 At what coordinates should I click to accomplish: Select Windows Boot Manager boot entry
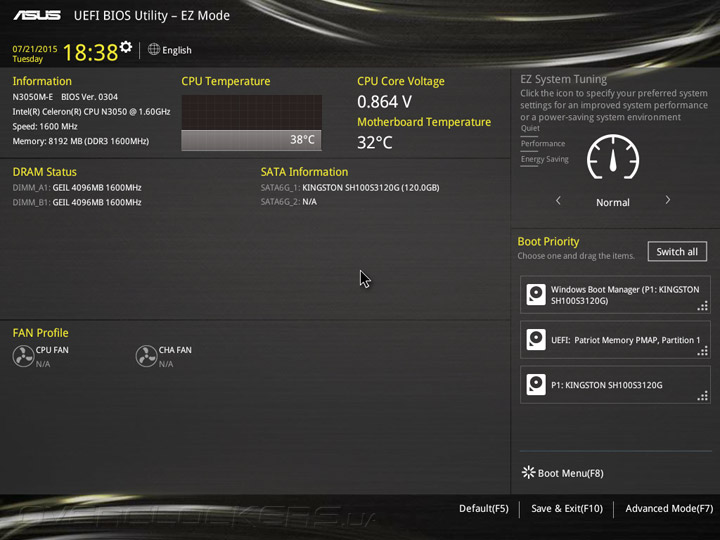tap(615, 295)
